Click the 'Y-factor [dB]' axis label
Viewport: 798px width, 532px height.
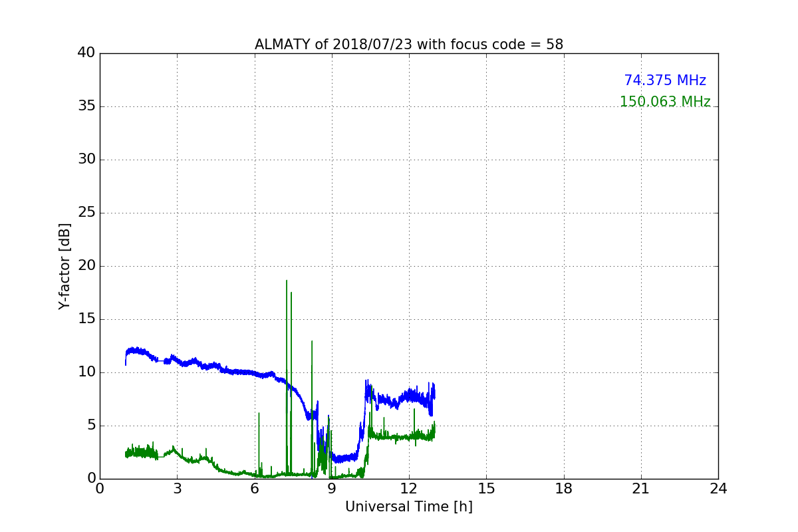pos(65,266)
